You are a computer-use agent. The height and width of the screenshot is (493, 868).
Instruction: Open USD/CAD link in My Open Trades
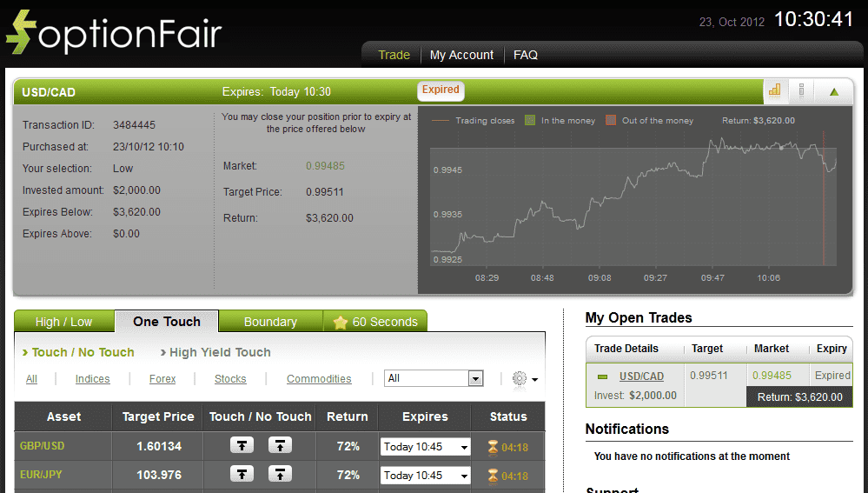click(x=641, y=376)
